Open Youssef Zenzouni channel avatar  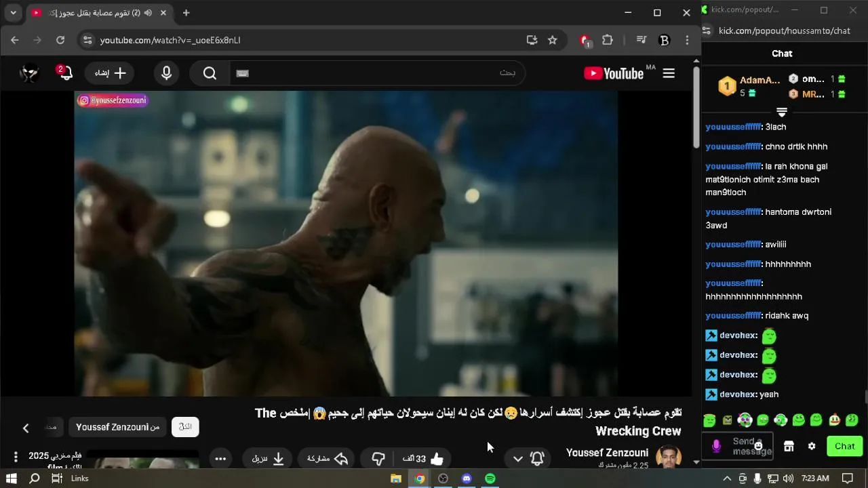[668, 457]
